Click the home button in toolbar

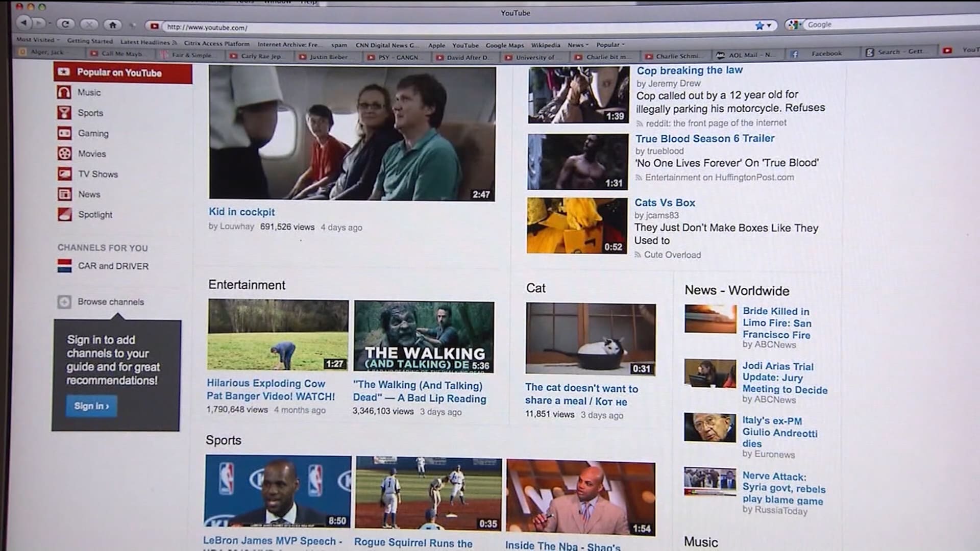pyautogui.click(x=113, y=24)
